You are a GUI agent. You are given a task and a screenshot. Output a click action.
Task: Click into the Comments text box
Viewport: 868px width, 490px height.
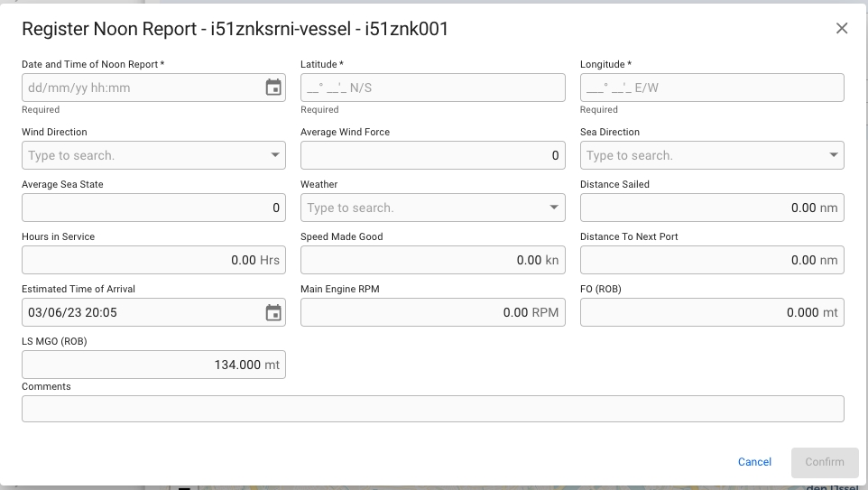point(432,409)
